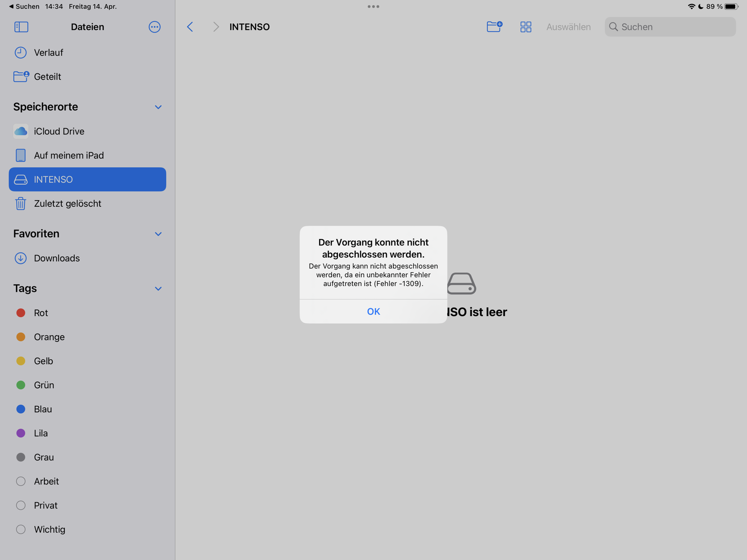Select the Lila tag

(88, 433)
